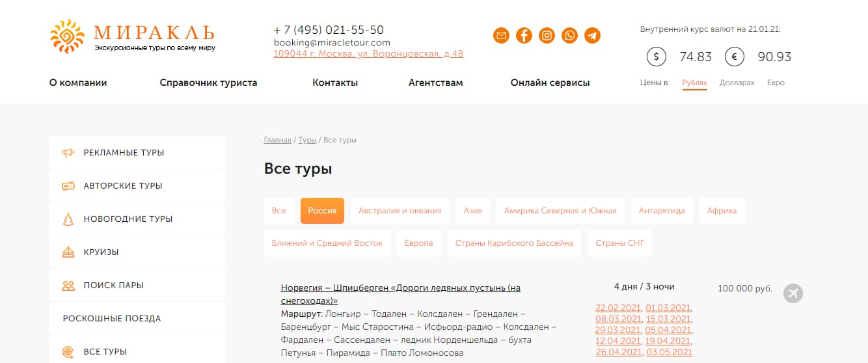The height and width of the screenshot is (363, 868).
Task: Select tour date 19.04.2021
Action: [668, 341]
